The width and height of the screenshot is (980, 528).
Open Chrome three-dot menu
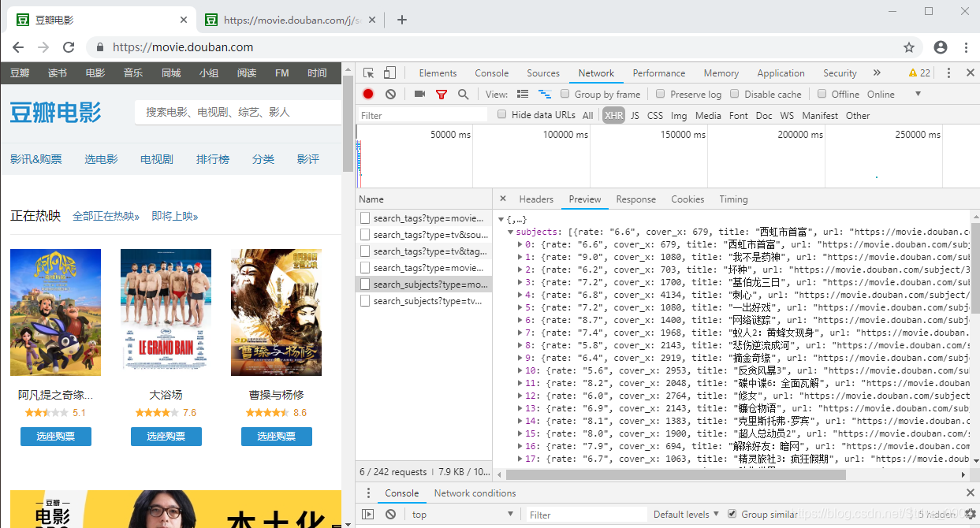(x=965, y=47)
